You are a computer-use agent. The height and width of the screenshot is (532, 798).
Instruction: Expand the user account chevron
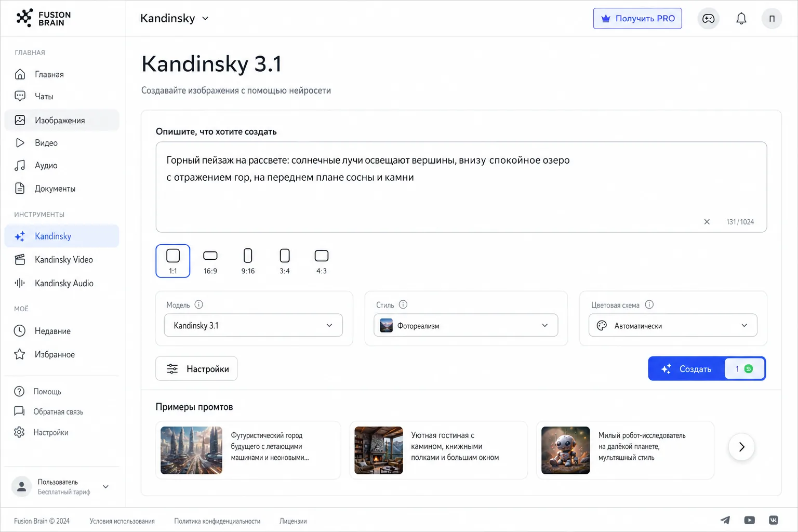coord(105,487)
